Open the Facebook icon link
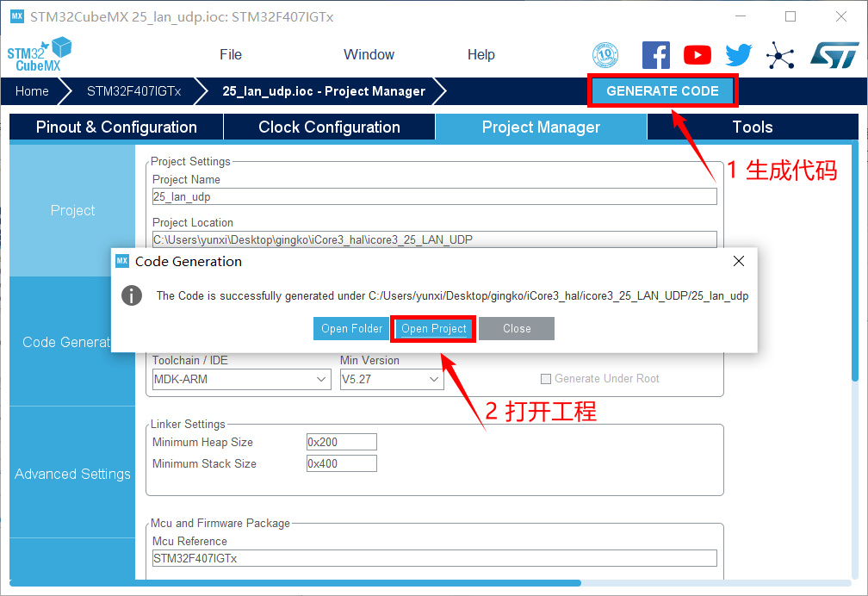This screenshot has width=868, height=596. tap(656, 55)
